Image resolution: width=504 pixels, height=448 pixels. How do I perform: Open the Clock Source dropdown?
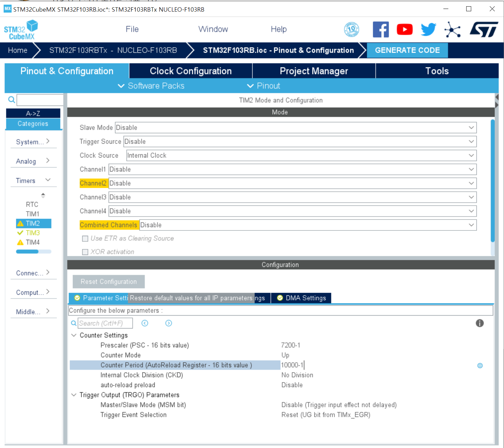(302, 156)
